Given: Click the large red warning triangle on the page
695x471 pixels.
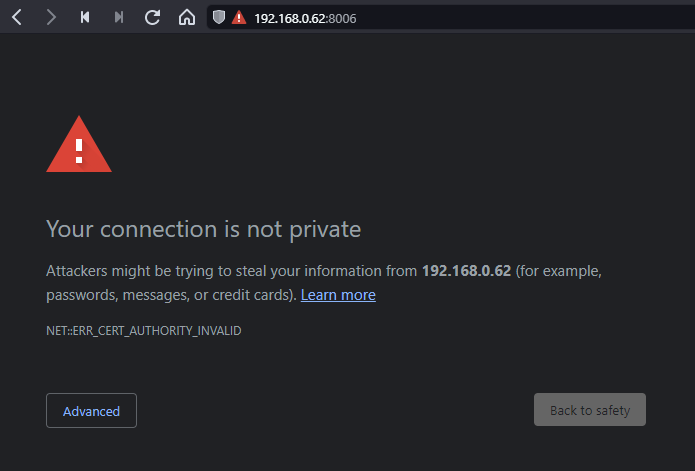Looking at the screenshot, I should coord(79,147).
